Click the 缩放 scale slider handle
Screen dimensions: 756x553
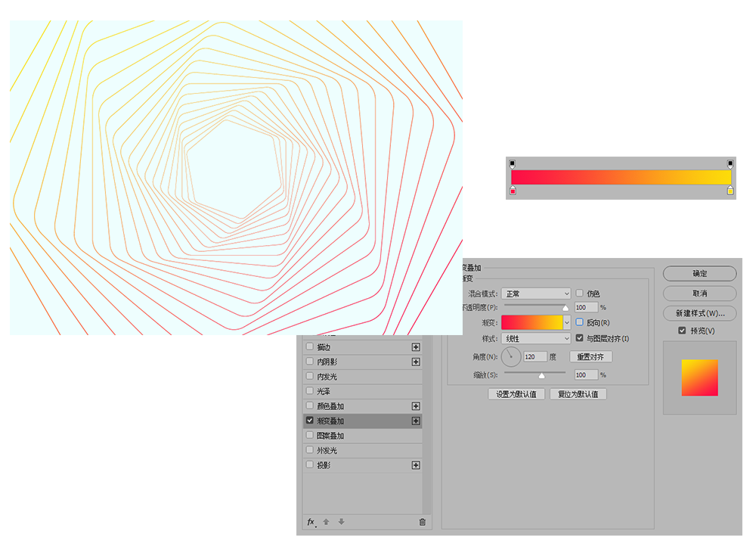[541, 375]
